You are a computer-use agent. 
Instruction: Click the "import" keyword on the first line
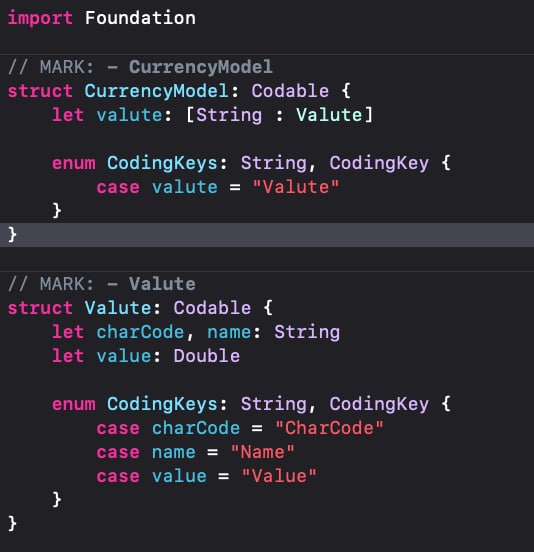click(40, 18)
